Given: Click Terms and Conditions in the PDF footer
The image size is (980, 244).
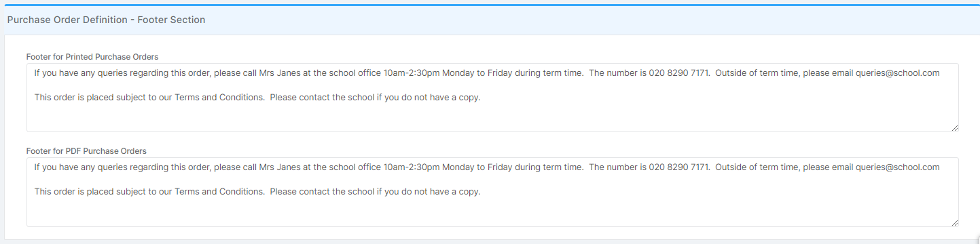Looking at the screenshot, I should 219,192.
